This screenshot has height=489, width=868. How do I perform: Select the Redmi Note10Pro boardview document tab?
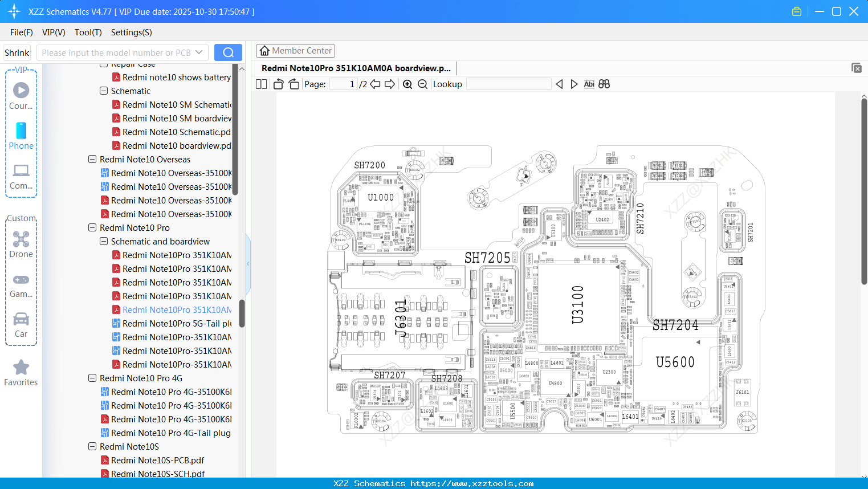tap(356, 68)
